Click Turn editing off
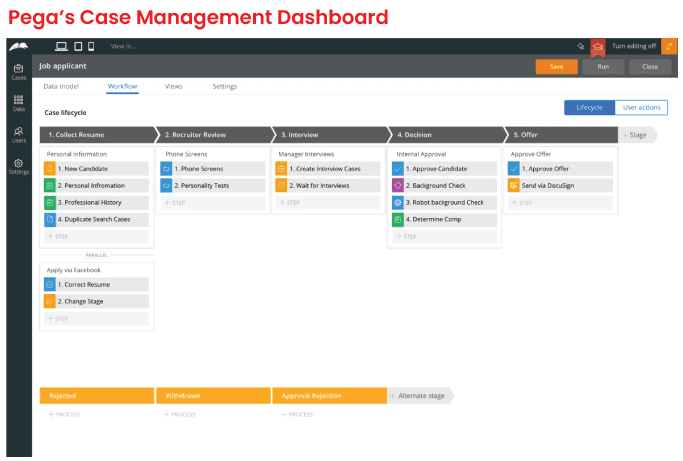 (634, 46)
